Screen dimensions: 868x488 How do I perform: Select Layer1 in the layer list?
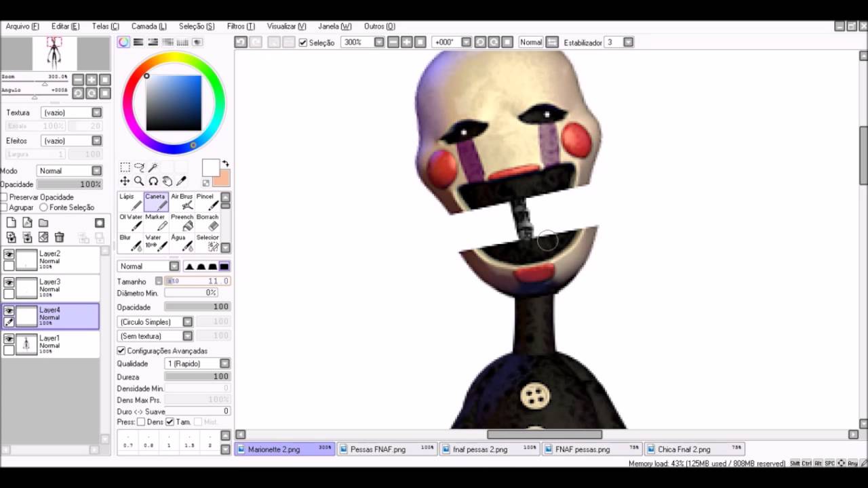[x=50, y=344]
